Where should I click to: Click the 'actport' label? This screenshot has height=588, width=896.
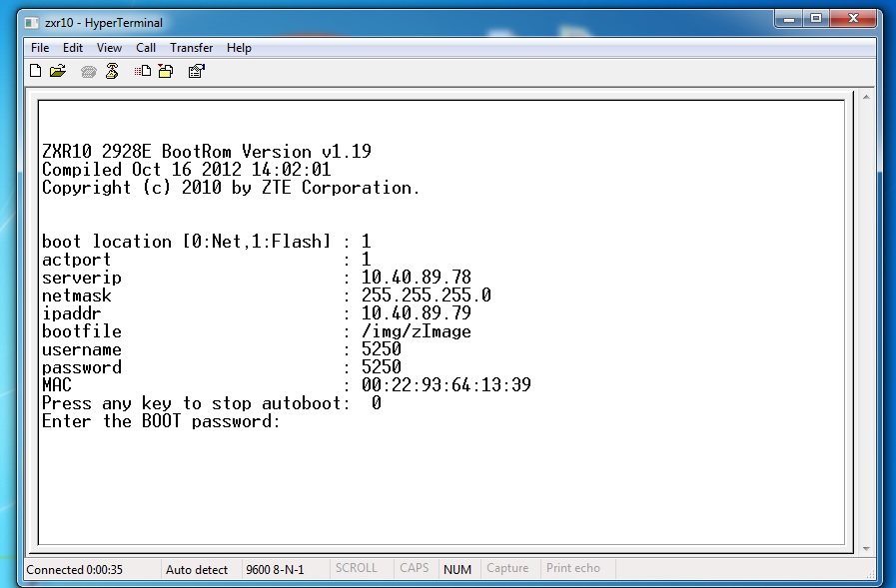coord(76,260)
